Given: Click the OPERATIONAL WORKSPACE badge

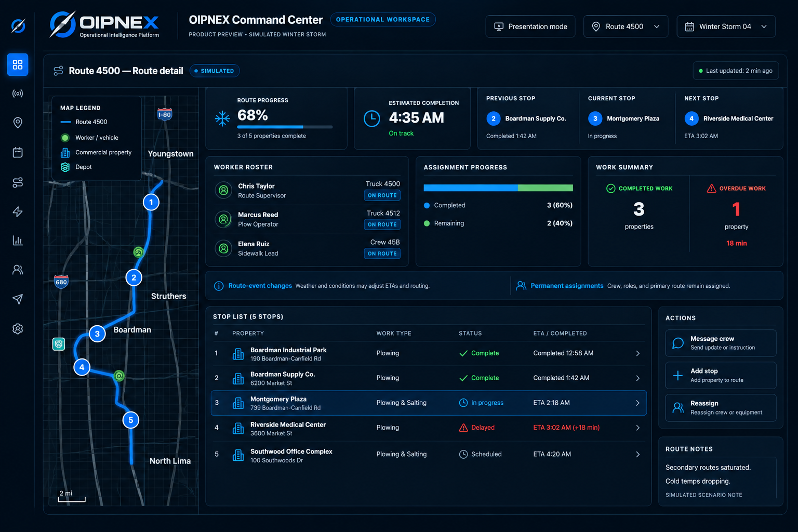Looking at the screenshot, I should (383, 20).
